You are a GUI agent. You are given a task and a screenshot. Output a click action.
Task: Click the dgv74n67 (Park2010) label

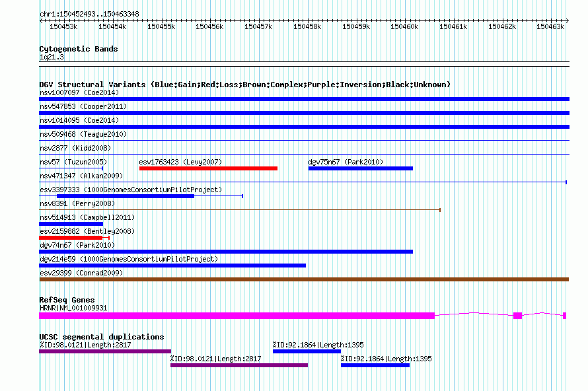click(77, 245)
